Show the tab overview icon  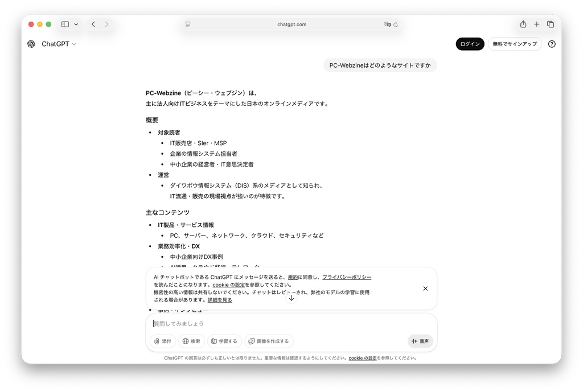(551, 24)
